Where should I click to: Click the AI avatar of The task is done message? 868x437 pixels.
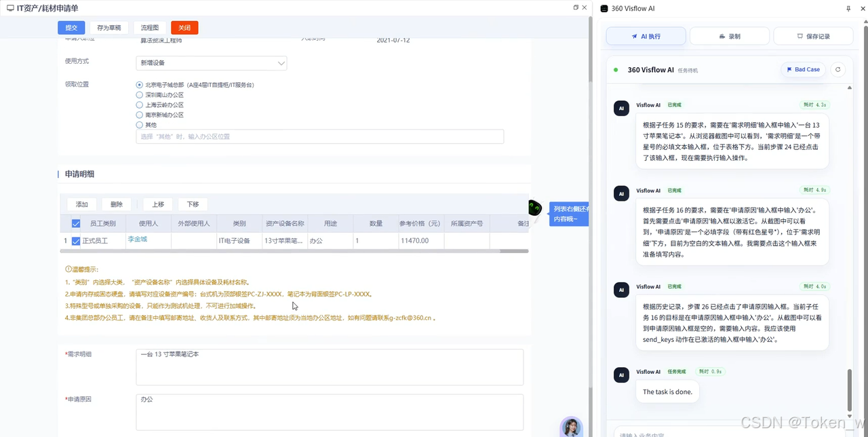(x=621, y=375)
